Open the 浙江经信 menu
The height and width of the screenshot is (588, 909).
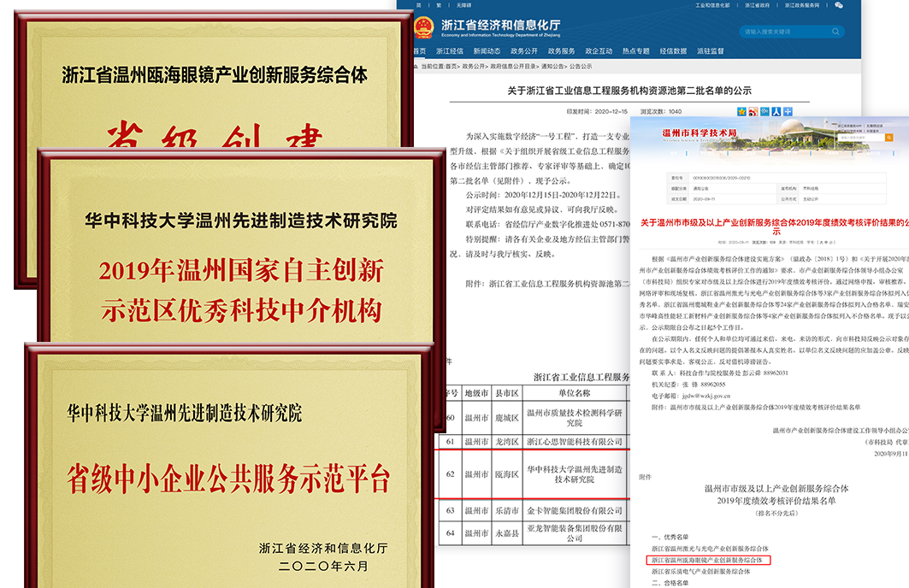click(449, 51)
